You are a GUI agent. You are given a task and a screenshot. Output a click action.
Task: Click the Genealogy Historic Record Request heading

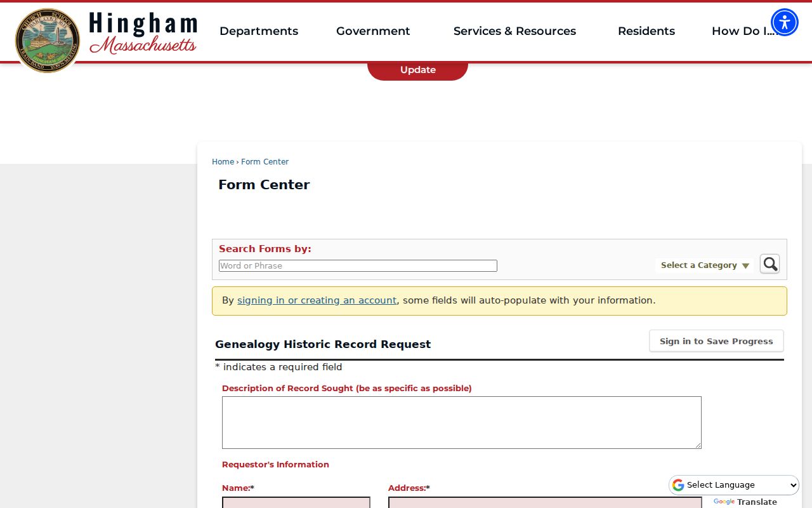click(323, 344)
